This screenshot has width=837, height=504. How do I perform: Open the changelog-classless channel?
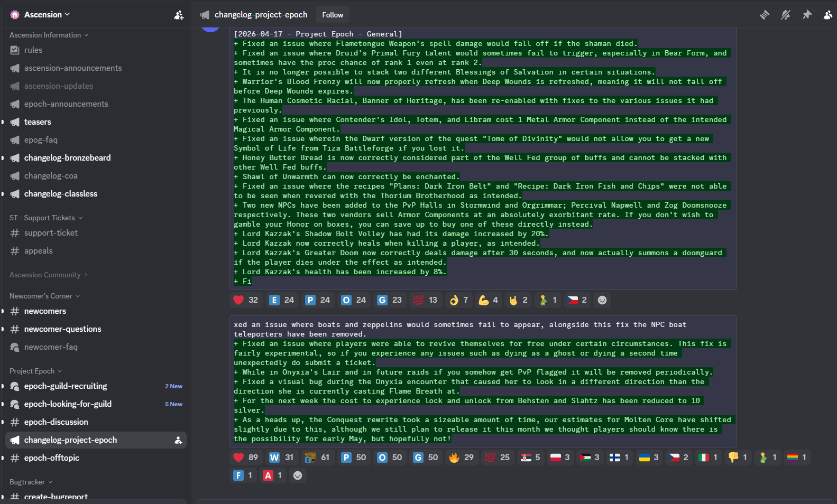(96, 194)
